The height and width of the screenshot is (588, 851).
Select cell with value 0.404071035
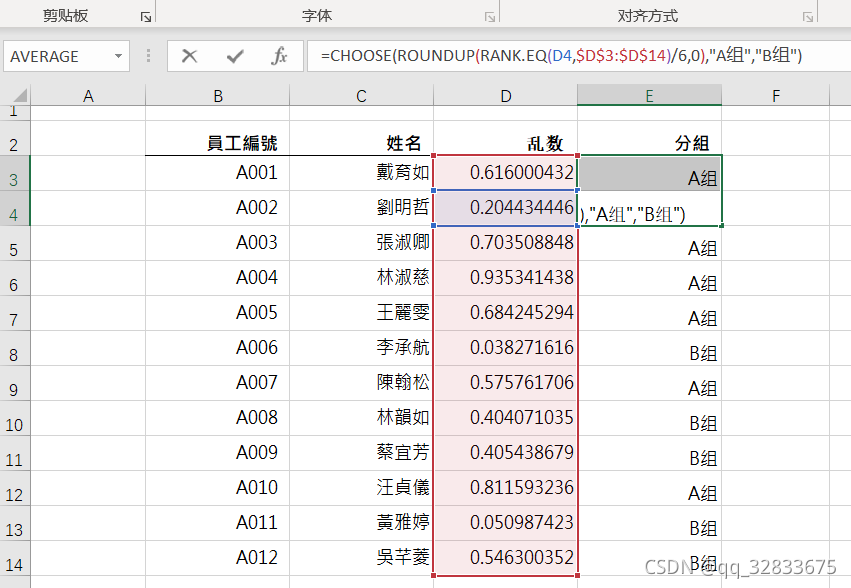point(505,418)
